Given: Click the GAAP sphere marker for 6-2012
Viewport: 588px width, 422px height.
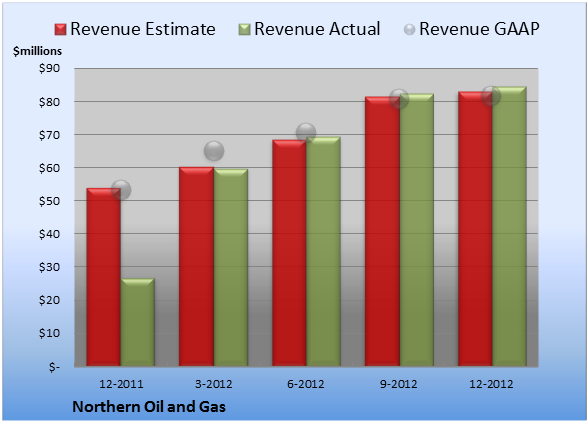Looking at the screenshot, I should (x=306, y=133).
